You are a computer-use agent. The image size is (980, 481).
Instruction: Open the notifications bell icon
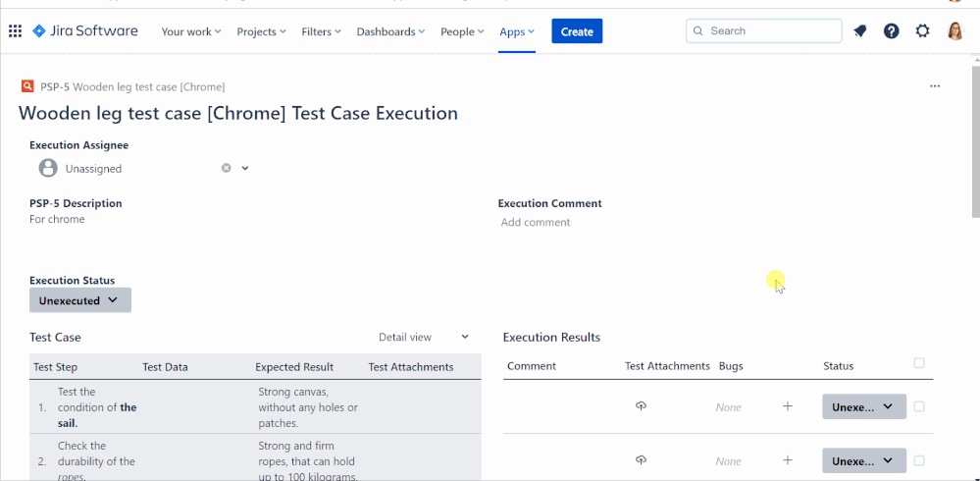860,31
